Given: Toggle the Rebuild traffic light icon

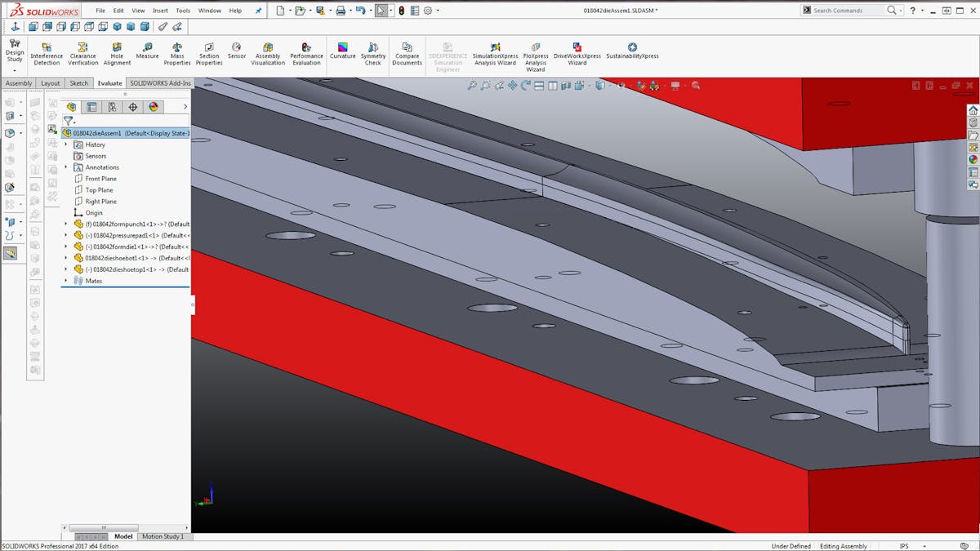Looking at the screenshot, I should (401, 11).
